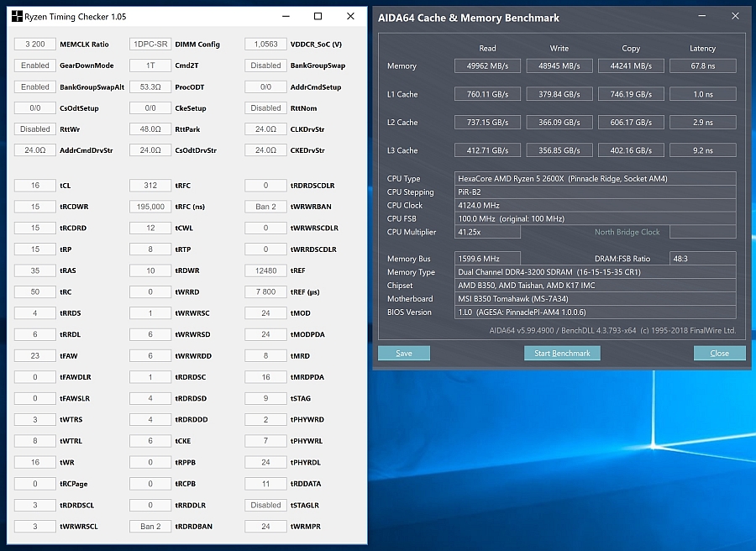Screen dimensions: 756x551
Task: Click the L1 Cache Read 760.11 GB/s
Action: coord(487,94)
